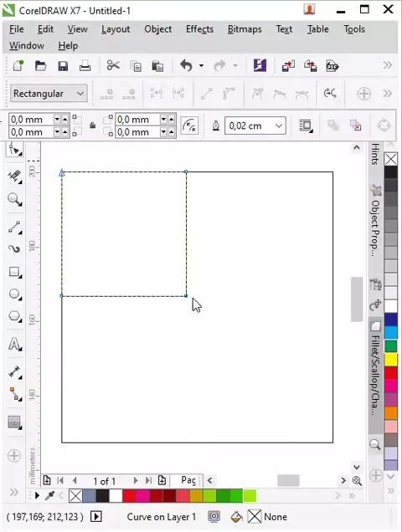Toggle relative corner scaling button
The image size is (402, 532).
pyautogui.click(x=189, y=125)
